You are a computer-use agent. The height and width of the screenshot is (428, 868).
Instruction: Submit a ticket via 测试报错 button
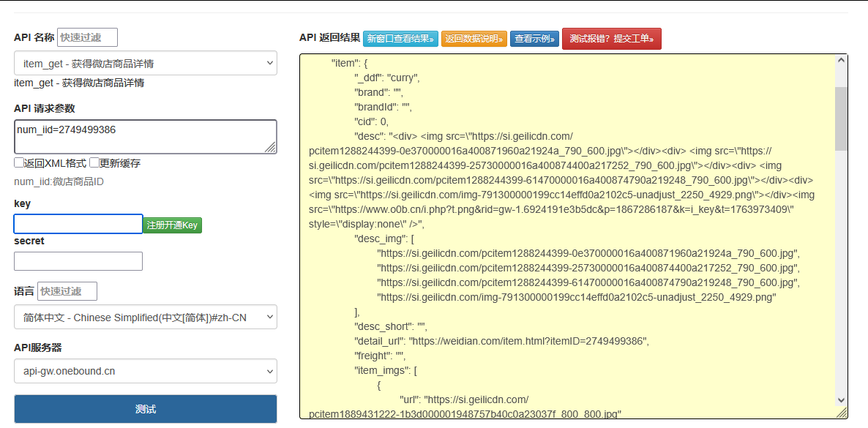[x=611, y=39]
